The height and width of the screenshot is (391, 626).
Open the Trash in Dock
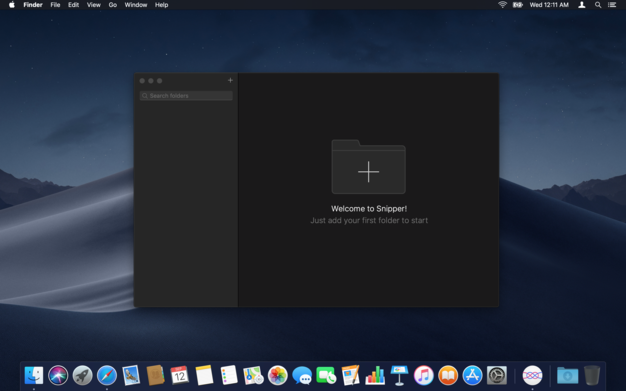[x=592, y=375]
